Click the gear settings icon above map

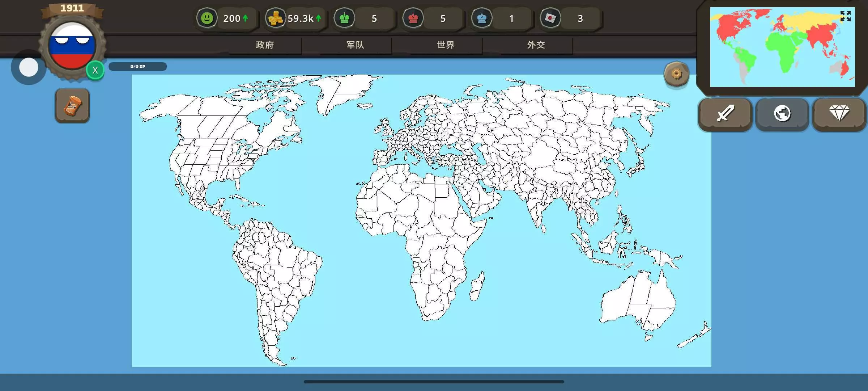tap(676, 74)
